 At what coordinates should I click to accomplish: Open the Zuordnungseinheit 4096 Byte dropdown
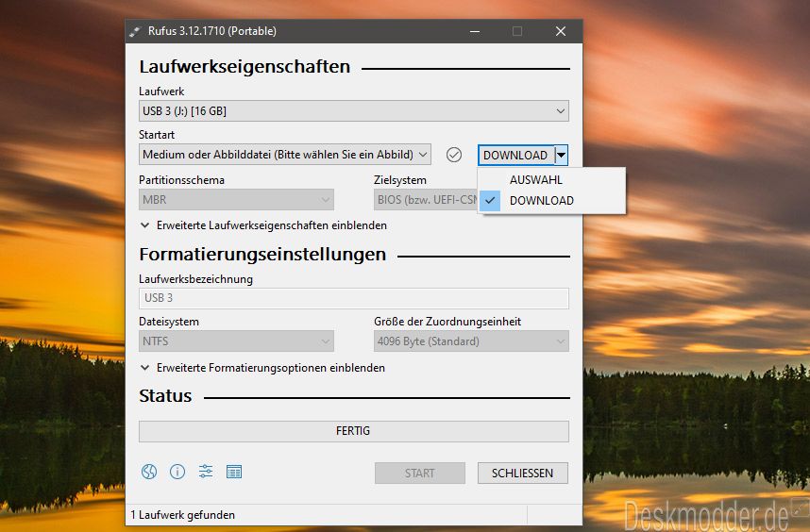coord(471,341)
